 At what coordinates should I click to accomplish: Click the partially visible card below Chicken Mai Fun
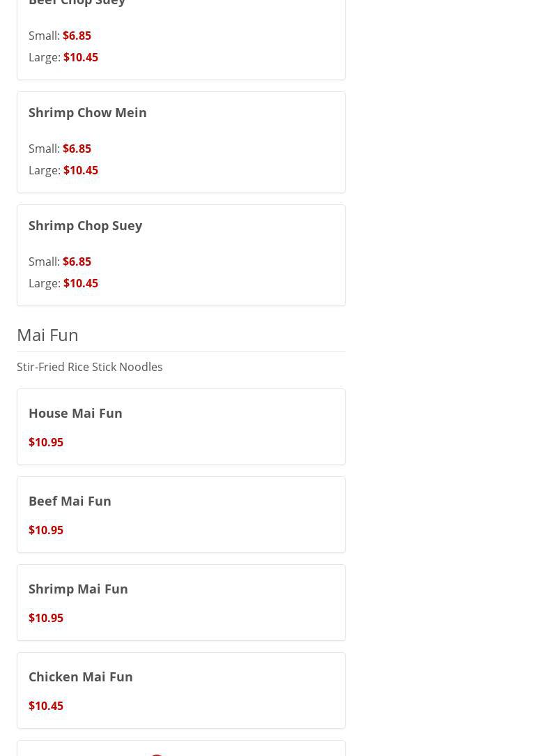(x=181, y=749)
